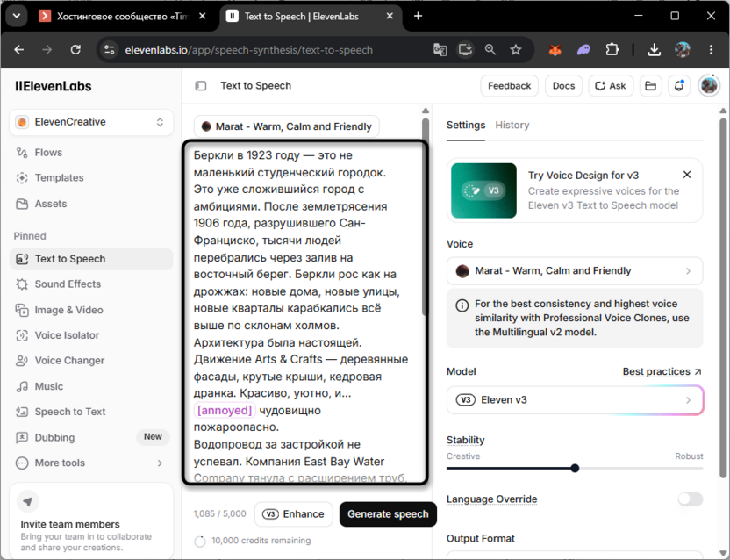Screen dimensions: 730x560
Task: Open the purple ghost extension
Action: pyautogui.click(x=583, y=49)
